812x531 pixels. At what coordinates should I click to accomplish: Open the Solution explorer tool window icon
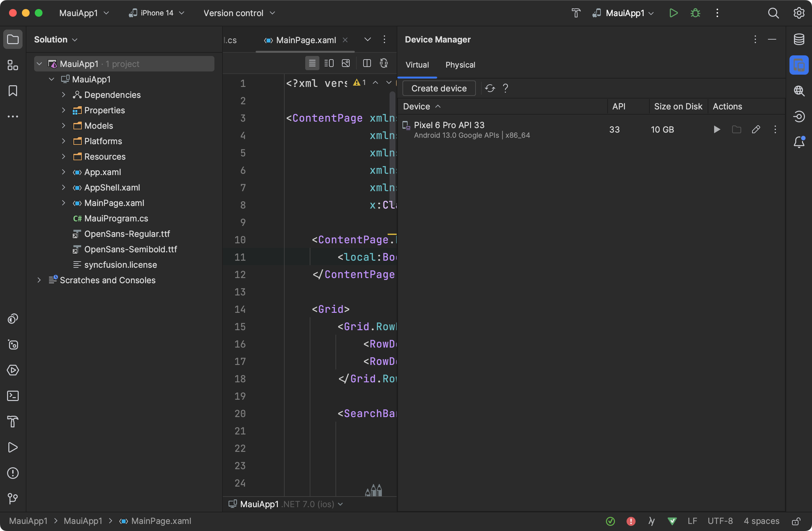13,39
